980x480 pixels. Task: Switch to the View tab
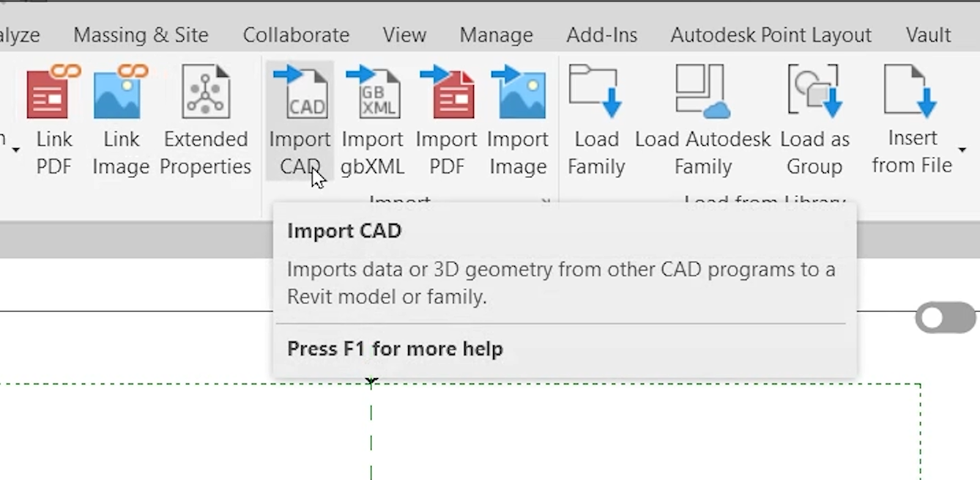[x=404, y=34]
